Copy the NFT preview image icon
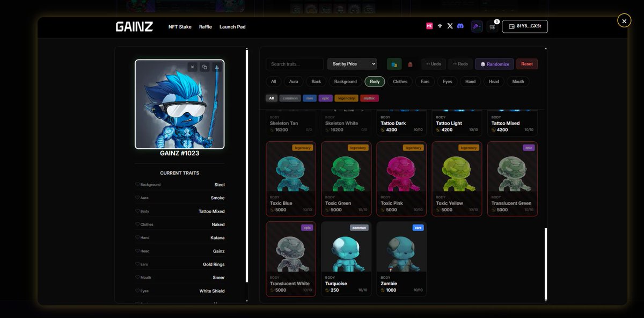Viewport: 644px width, 318px height. click(204, 67)
